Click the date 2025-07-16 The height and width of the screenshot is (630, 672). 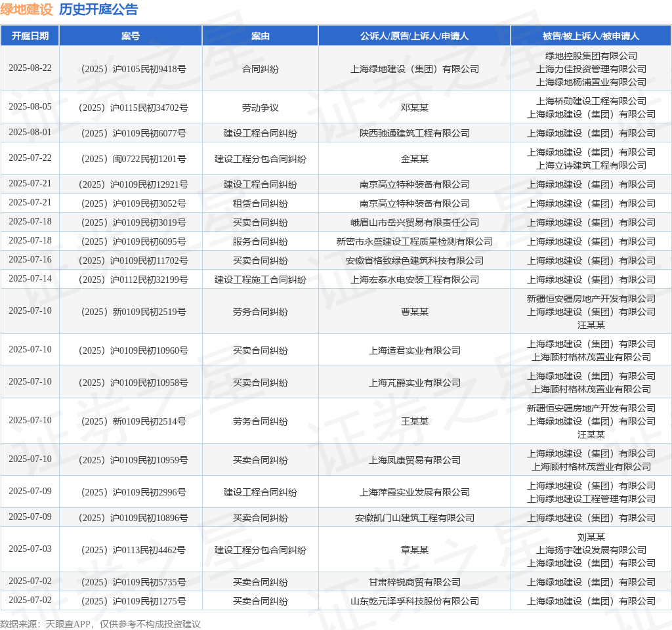point(30,260)
